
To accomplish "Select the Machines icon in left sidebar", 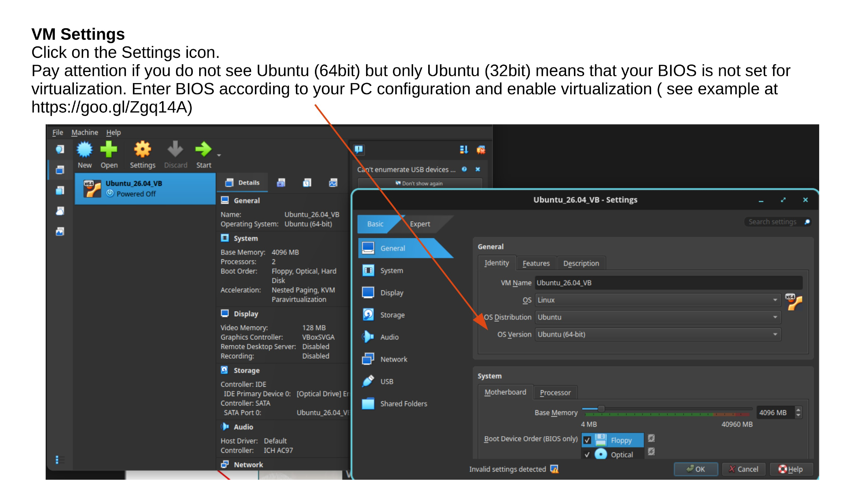I will (x=60, y=170).
